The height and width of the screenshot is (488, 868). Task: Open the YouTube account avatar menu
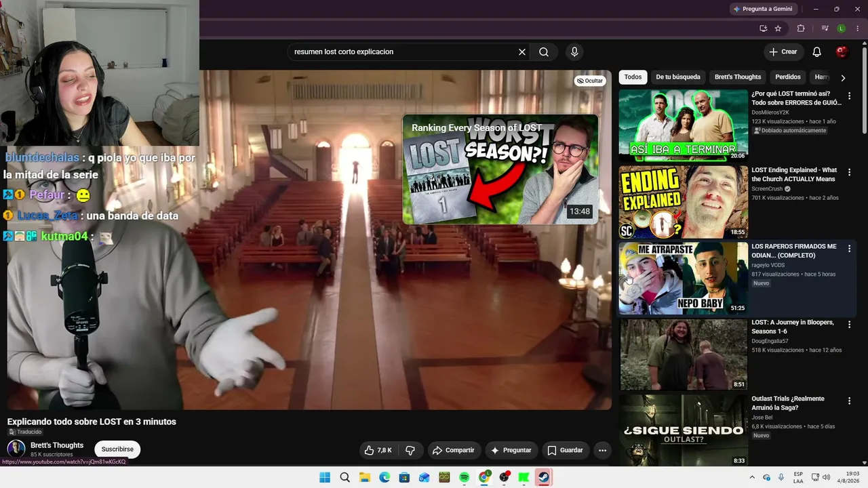pyautogui.click(x=842, y=52)
